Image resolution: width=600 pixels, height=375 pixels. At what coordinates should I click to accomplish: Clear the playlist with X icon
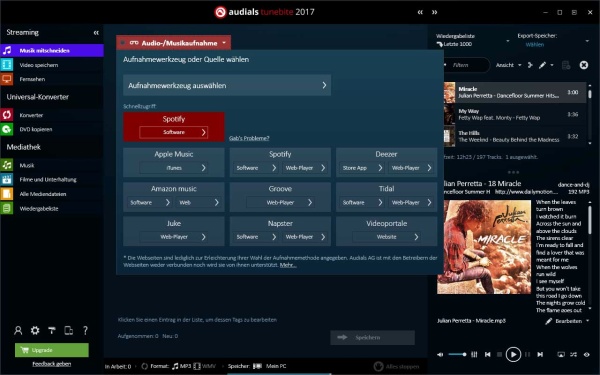point(584,65)
